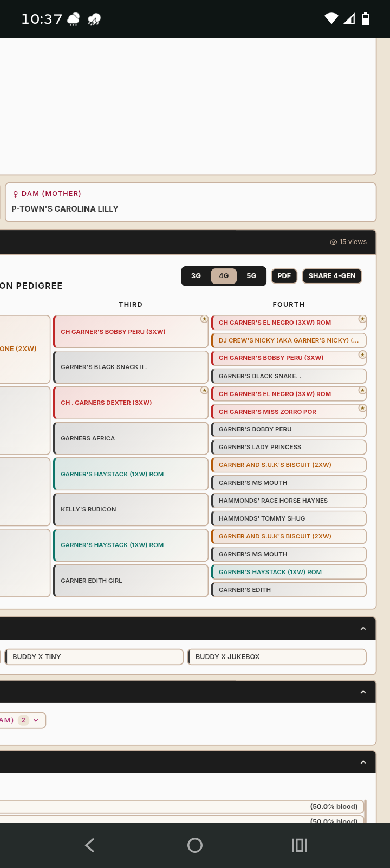Viewport: 390px width, 868px height.
Task: Open GARNER'S EDITH fourth-generation entry
Action: tap(289, 590)
